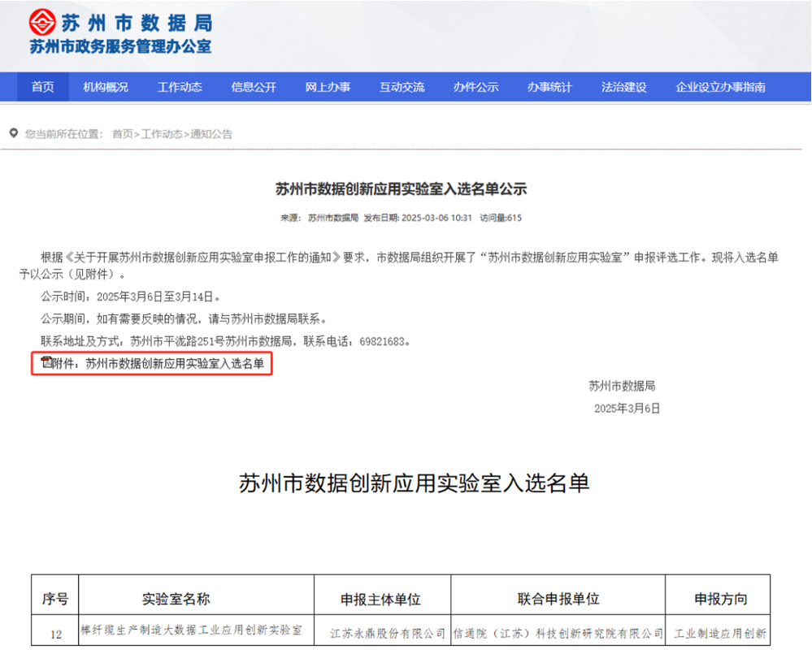This screenshot has height=654, width=812.
Task: Open the 机构概况 navigation item
Action: 106,87
